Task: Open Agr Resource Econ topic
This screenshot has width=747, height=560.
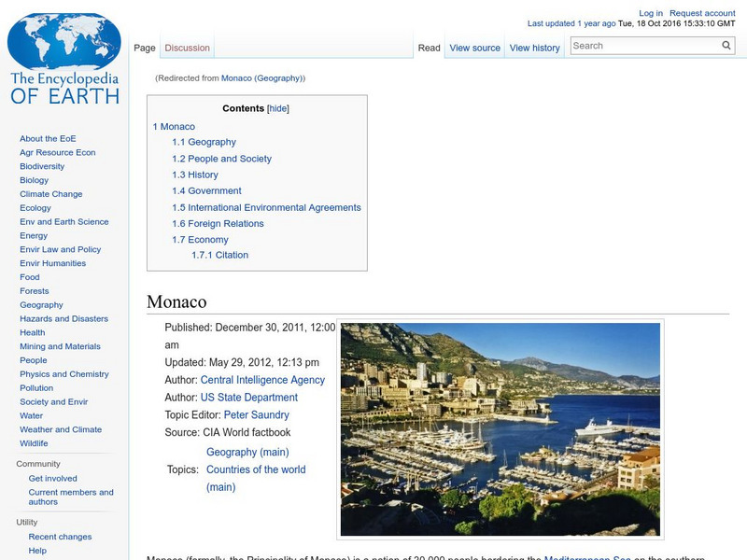Action: point(58,152)
